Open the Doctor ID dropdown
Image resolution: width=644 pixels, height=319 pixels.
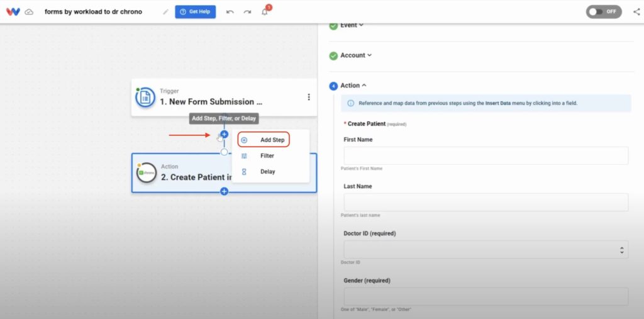(x=486, y=250)
